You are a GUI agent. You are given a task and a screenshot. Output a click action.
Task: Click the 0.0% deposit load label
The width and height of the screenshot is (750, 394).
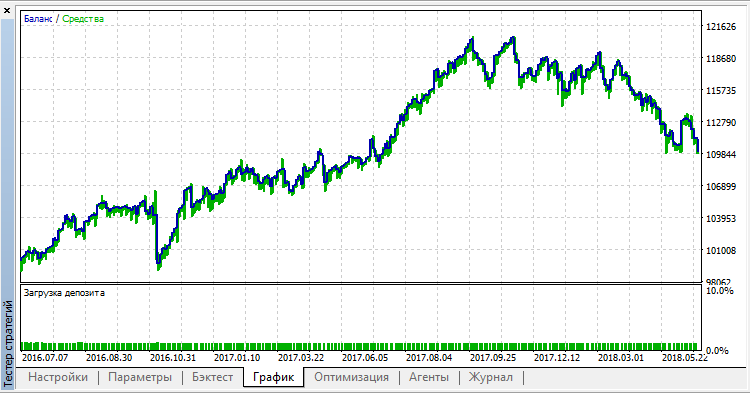coord(717,350)
